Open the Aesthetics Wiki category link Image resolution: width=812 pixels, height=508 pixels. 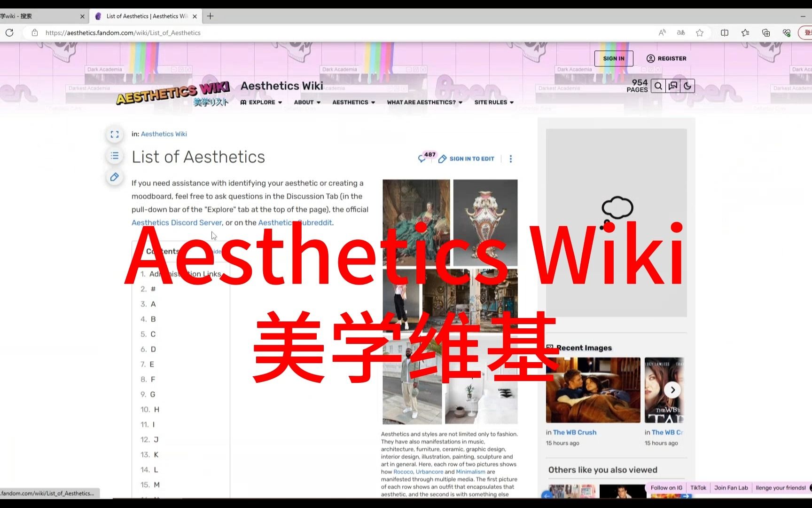click(x=164, y=134)
